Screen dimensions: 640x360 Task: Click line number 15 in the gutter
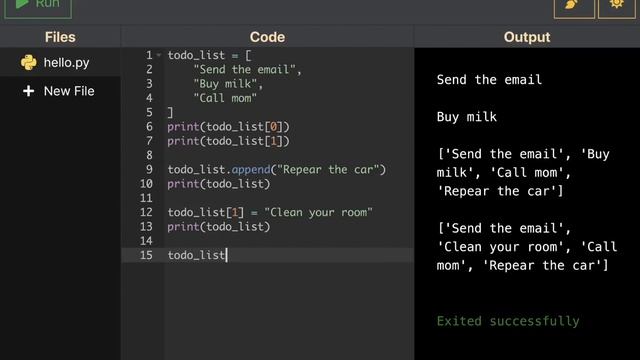(x=146, y=255)
